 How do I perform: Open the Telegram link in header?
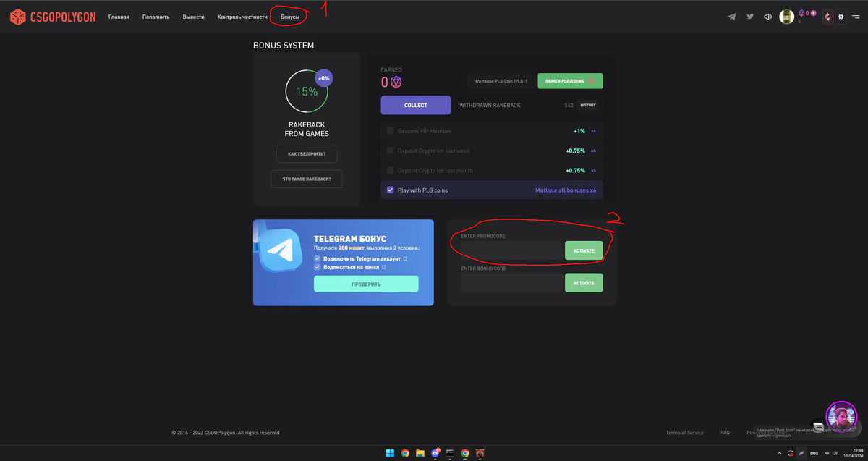732,17
